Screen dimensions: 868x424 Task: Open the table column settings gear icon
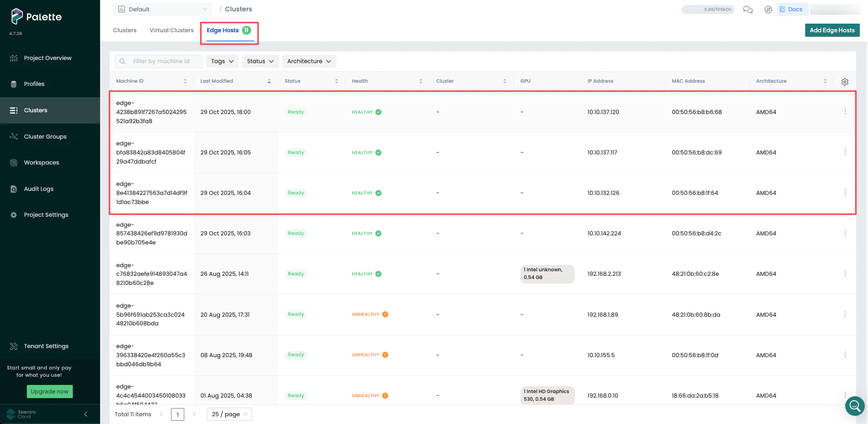tap(845, 81)
